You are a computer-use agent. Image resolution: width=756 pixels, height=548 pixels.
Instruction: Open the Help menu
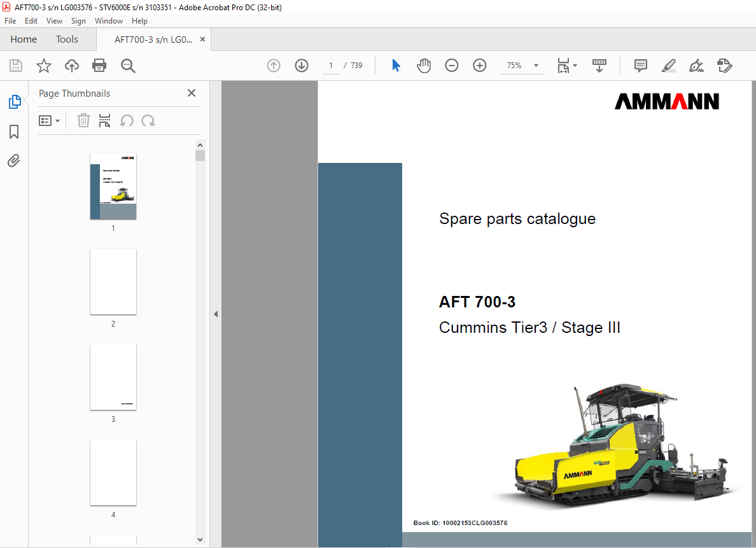139,21
